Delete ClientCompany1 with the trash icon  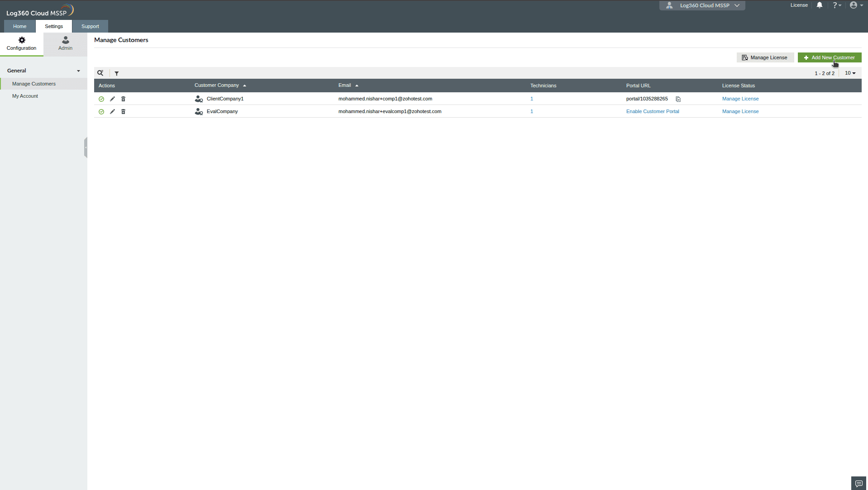tap(123, 99)
